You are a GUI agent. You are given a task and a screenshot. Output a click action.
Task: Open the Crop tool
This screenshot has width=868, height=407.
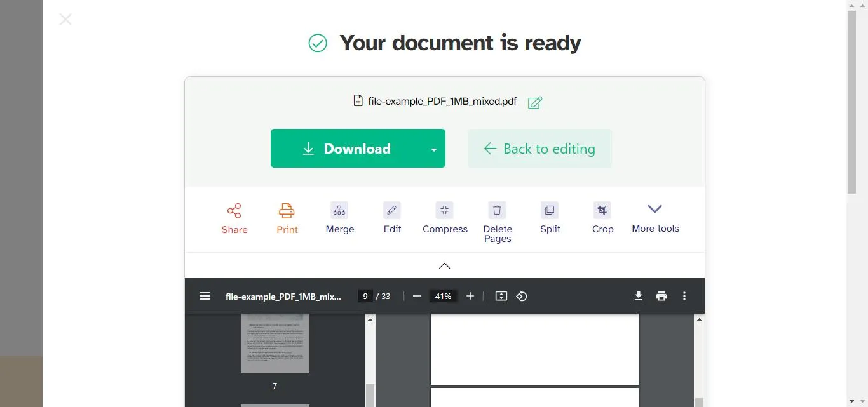[x=602, y=218]
